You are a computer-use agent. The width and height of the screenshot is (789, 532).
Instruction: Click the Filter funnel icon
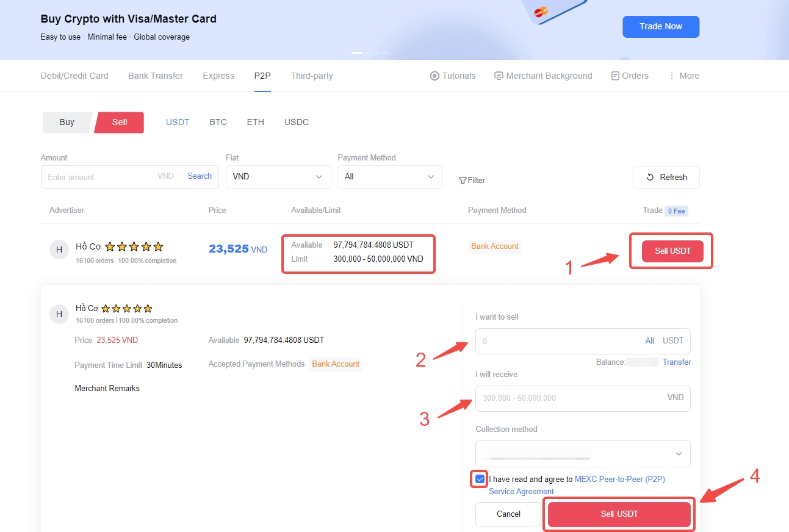pyautogui.click(x=463, y=181)
